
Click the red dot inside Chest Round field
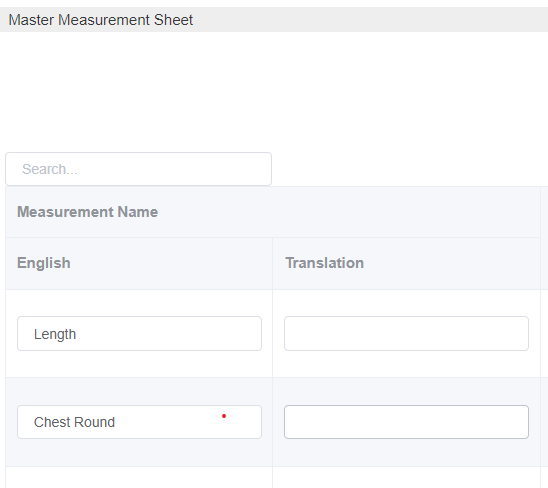pyautogui.click(x=224, y=416)
